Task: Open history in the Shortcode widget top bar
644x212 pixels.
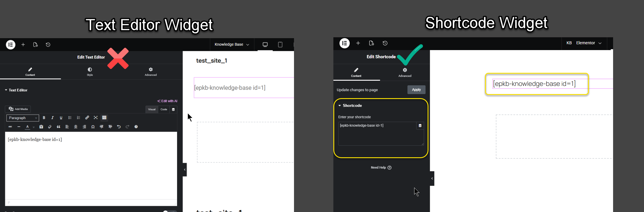Action: coord(385,43)
